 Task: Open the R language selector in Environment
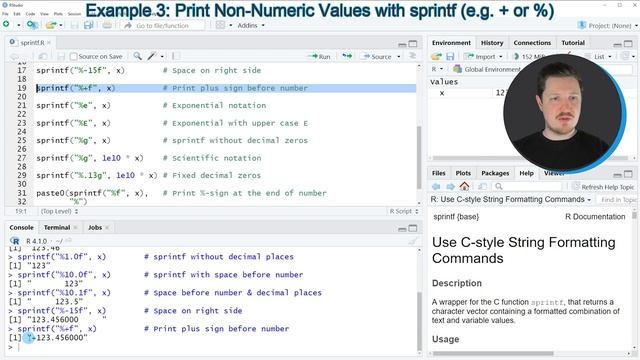tap(437, 69)
